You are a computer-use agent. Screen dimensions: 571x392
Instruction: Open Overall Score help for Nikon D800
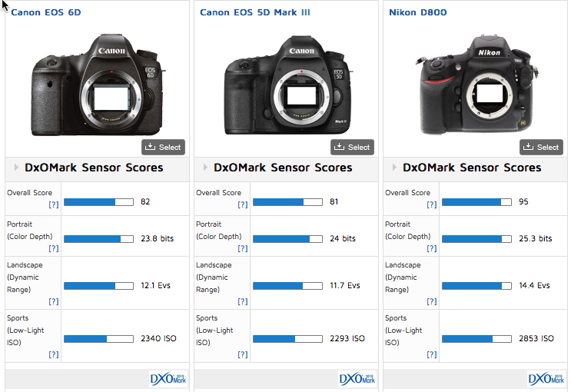(432, 204)
